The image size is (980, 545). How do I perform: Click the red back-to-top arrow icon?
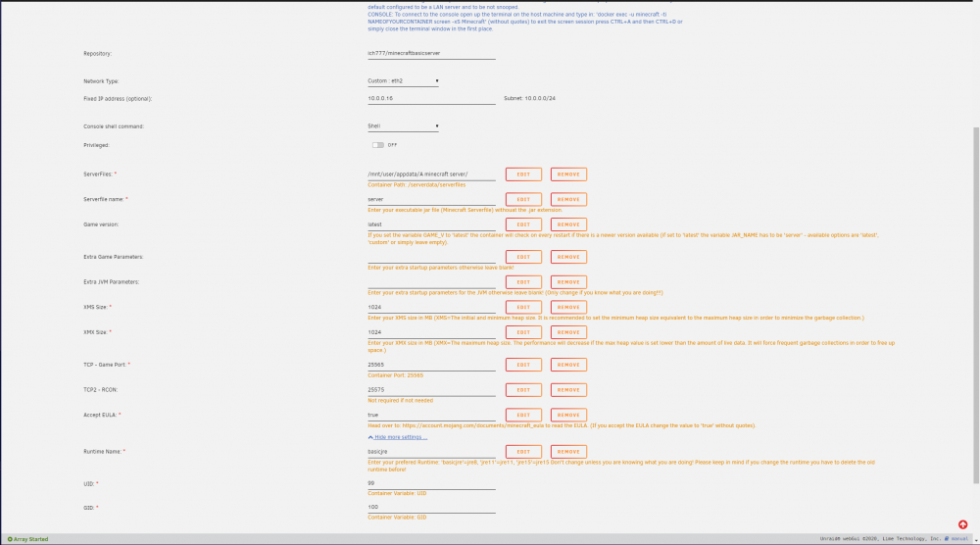coord(962,524)
